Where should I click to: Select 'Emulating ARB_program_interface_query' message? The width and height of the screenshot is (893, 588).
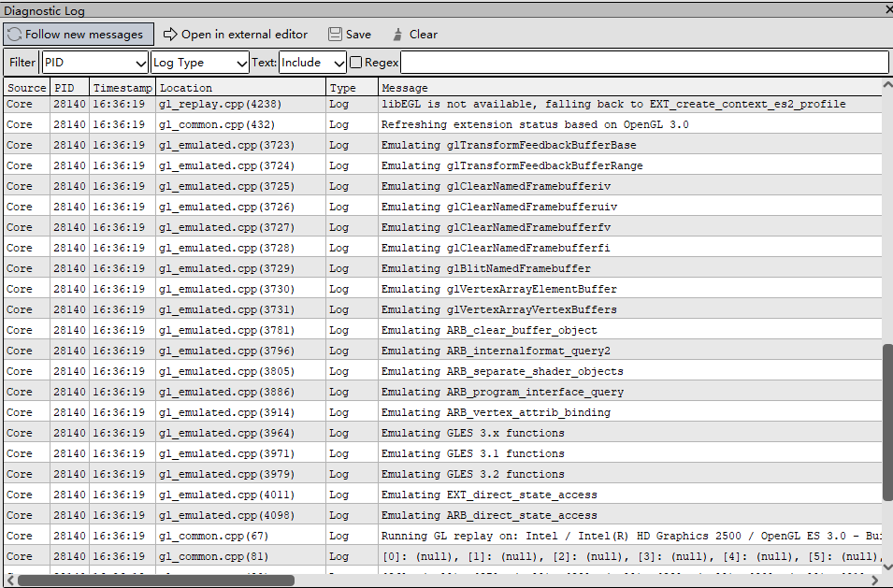pos(502,392)
